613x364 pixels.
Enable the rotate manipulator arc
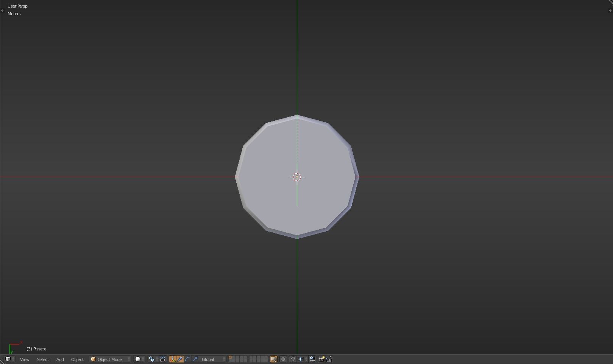click(x=187, y=359)
